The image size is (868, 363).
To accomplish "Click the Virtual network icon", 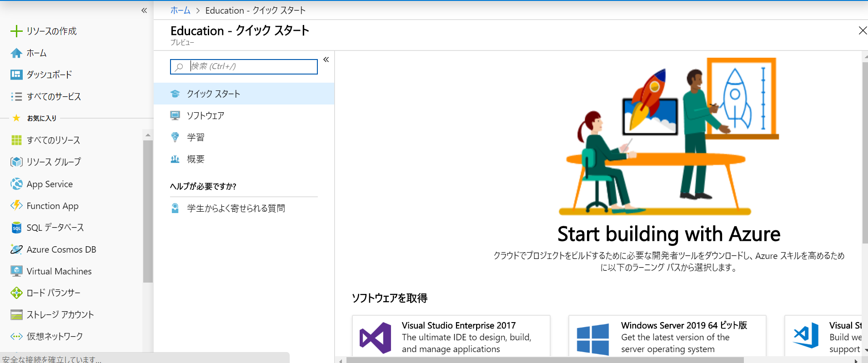I will point(16,337).
